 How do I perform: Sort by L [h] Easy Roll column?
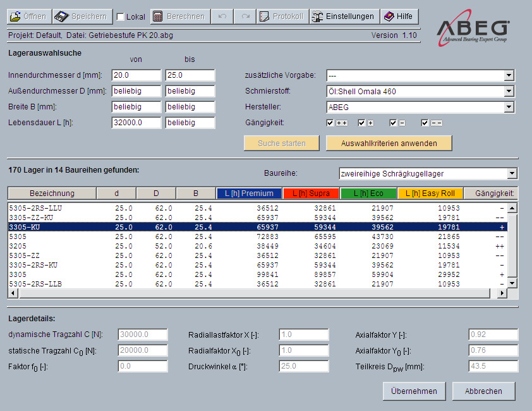430,193
